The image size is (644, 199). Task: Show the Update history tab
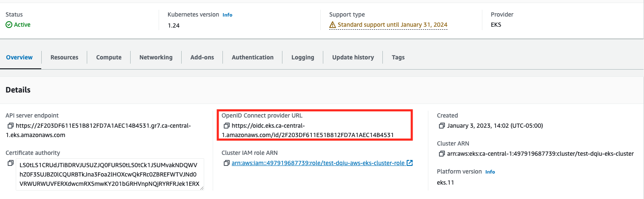(353, 57)
